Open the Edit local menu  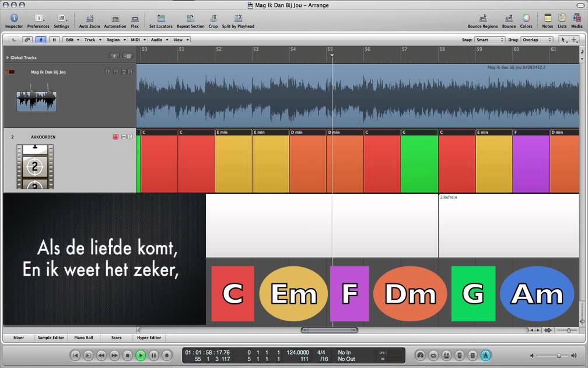72,40
